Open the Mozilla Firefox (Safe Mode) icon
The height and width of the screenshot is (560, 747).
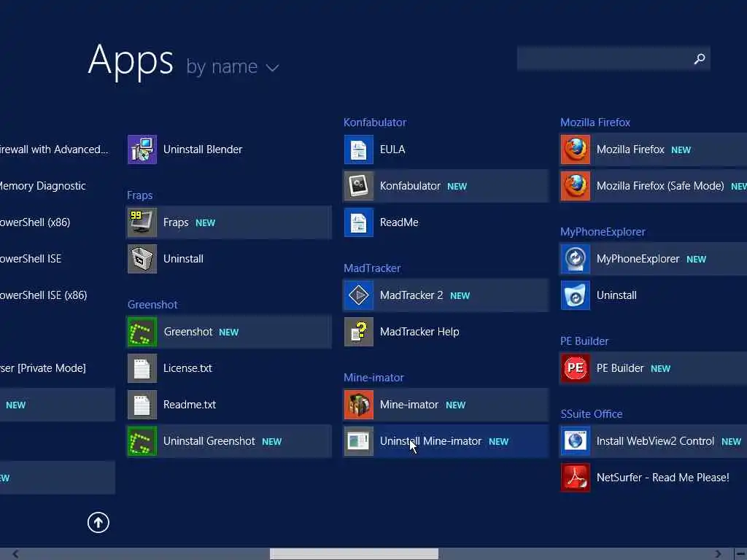tap(576, 186)
